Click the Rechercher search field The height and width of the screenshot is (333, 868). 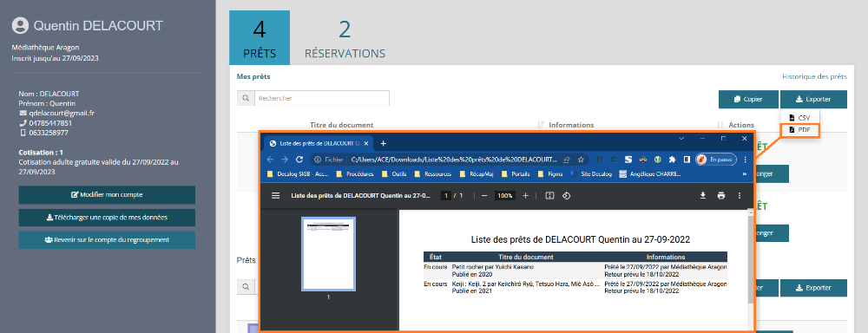[322, 98]
